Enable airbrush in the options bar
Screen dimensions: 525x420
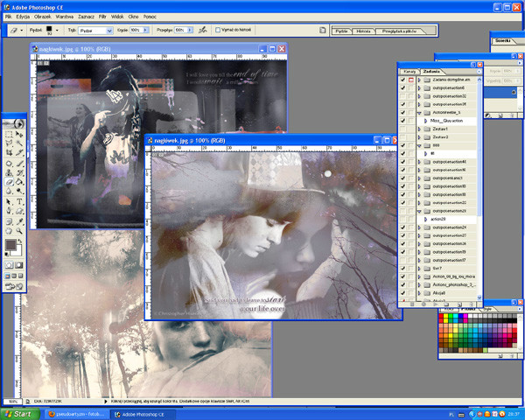[203, 30]
